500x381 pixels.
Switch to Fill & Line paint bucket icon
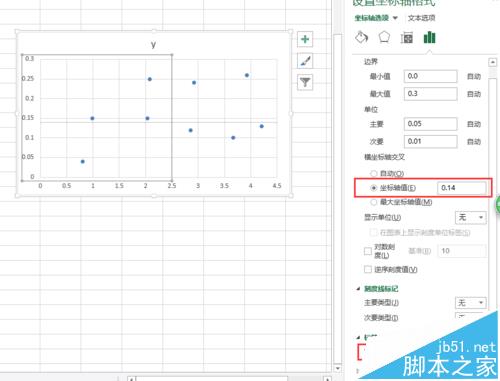click(362, 37)
